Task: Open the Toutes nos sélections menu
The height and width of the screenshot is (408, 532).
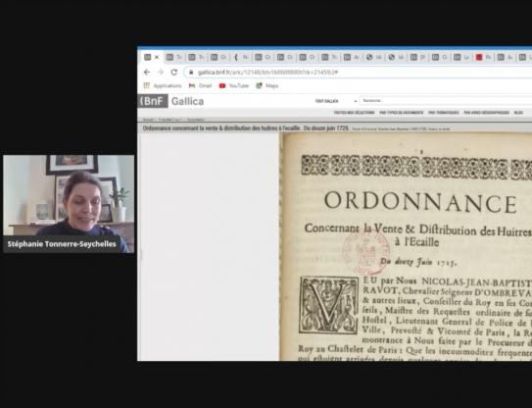Action: click(x=354, y=113)
